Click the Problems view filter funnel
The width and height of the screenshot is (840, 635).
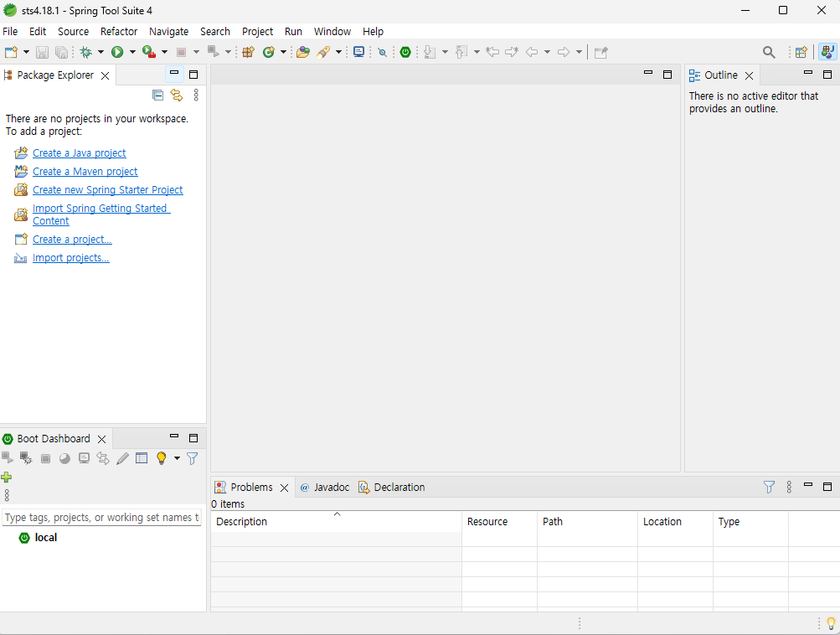[769, 487]
